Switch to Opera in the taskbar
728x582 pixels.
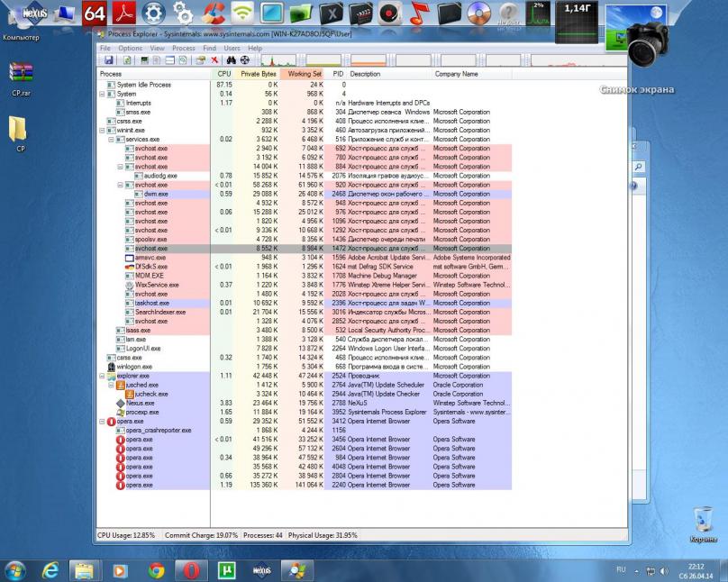click(x=191, y=570)
